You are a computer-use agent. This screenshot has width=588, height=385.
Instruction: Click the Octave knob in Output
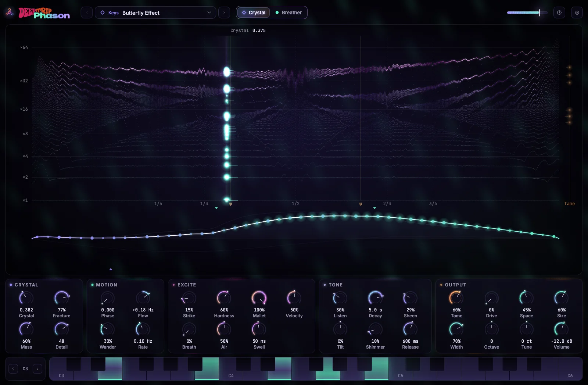(x=491, y=329)
